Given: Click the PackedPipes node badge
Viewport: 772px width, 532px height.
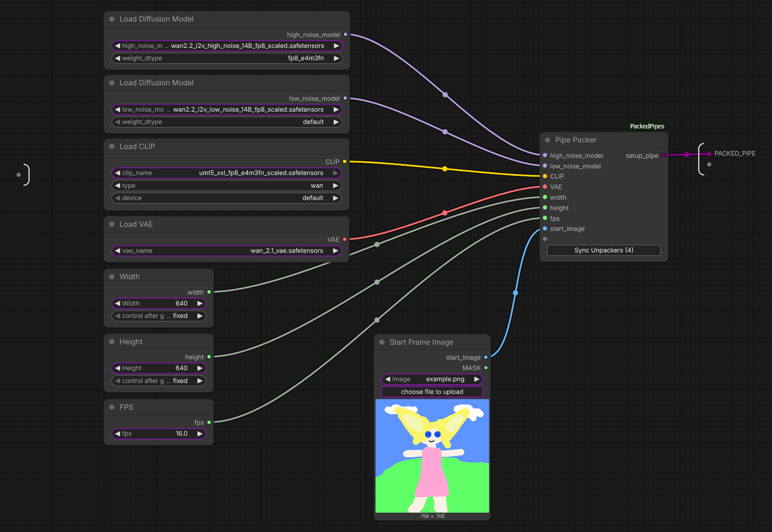Looking at the screenshot, I should (x=647, y=126).
